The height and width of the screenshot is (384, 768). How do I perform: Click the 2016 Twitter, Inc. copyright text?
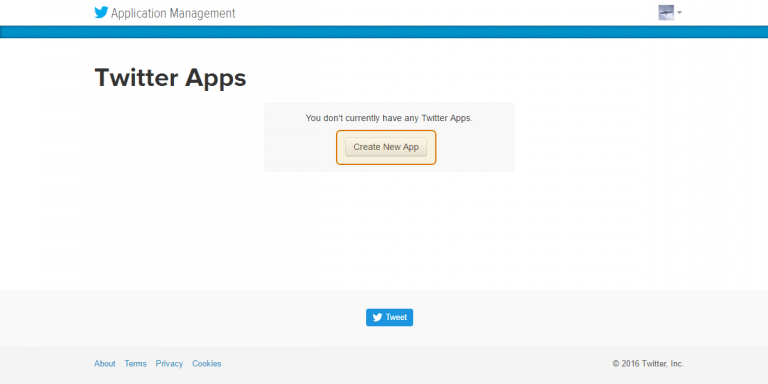(x=648, y=363)
